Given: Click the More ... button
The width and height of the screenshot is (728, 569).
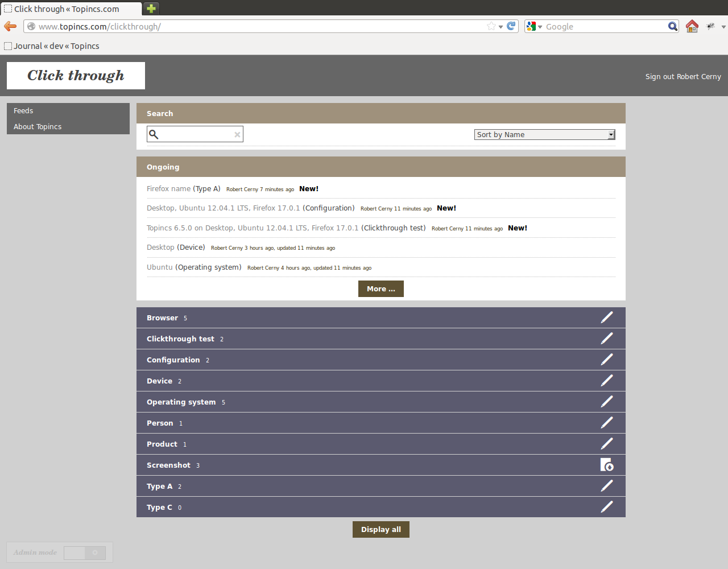Looking at the screenshot, I should click(x=380, y=289).
